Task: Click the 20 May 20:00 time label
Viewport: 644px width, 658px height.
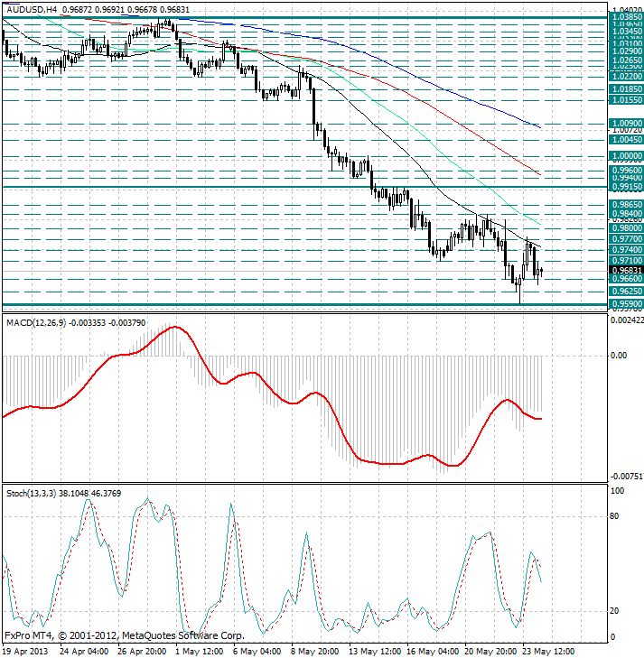Action: (490, 652)
